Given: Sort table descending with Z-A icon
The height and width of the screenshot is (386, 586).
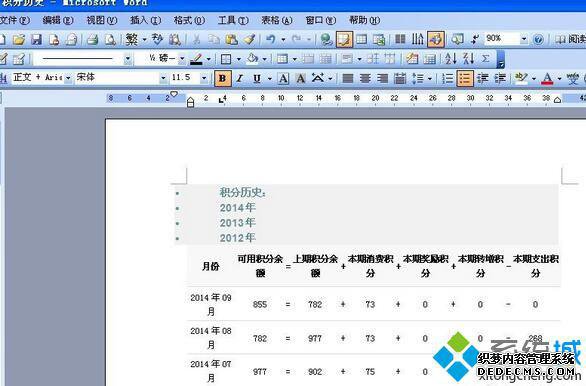Looking at the screenshot, I should 468,59.
